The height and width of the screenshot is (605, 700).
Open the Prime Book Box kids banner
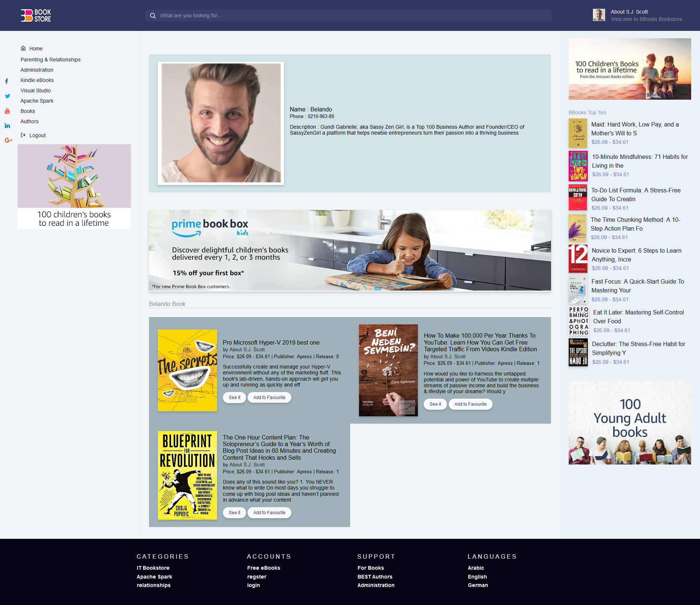tap(350, 250)
